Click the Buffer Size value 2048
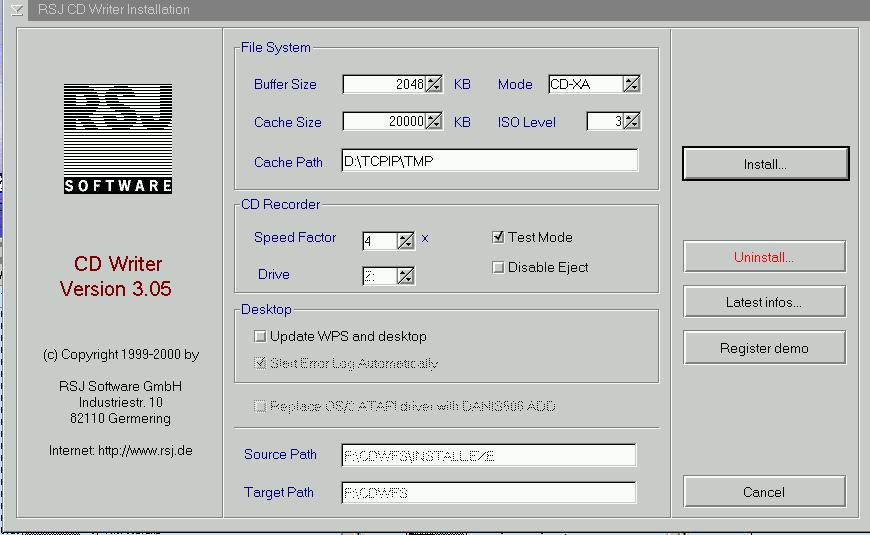Image resolution: width=870 pixels, height=535 pixels. [409, 84]
